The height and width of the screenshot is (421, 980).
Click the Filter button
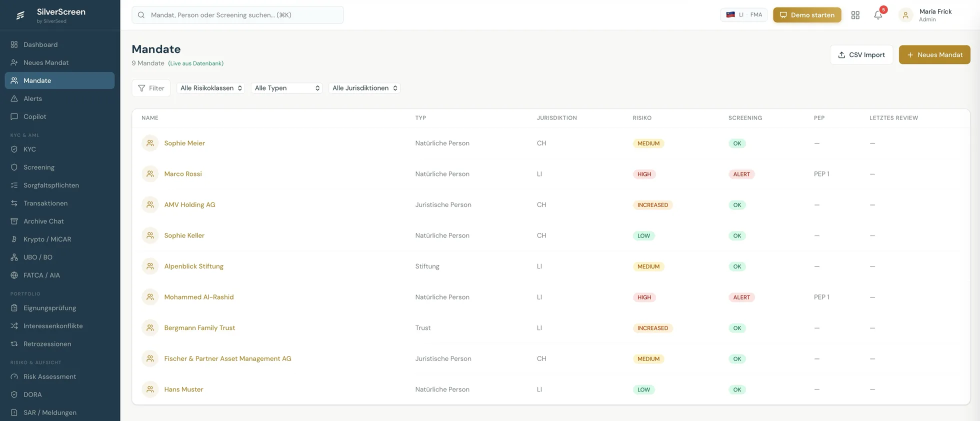coord(151,88)
